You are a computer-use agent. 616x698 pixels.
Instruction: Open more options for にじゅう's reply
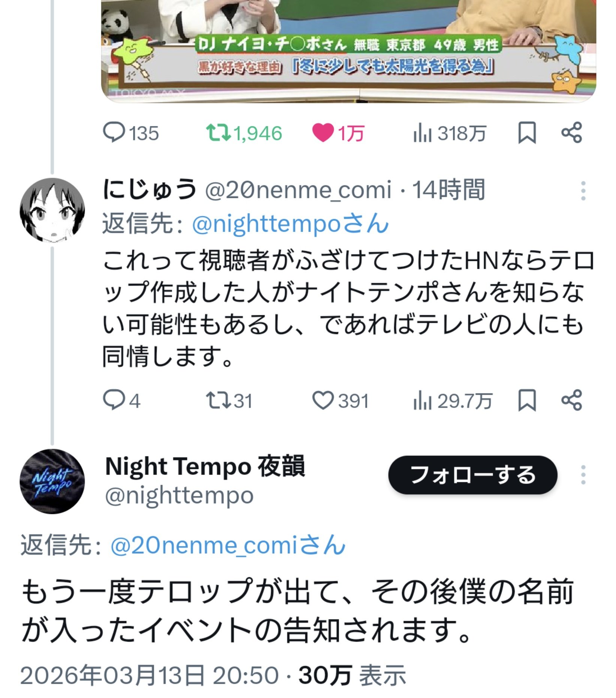pyautogui.click(x=583, y=191)
